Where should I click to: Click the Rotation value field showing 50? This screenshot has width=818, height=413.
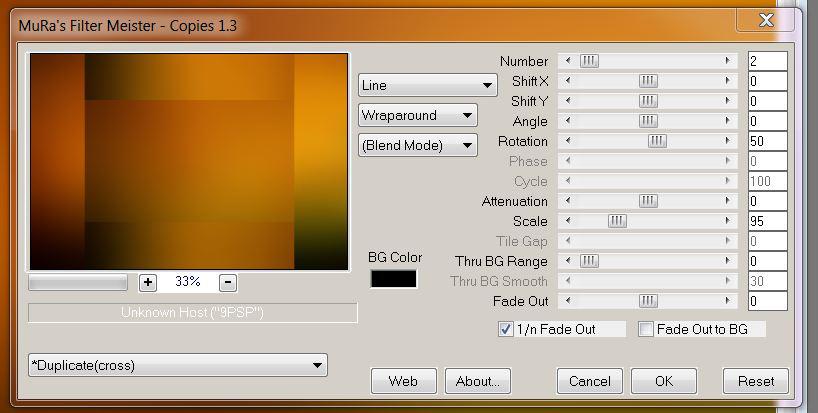coord(767,141)
